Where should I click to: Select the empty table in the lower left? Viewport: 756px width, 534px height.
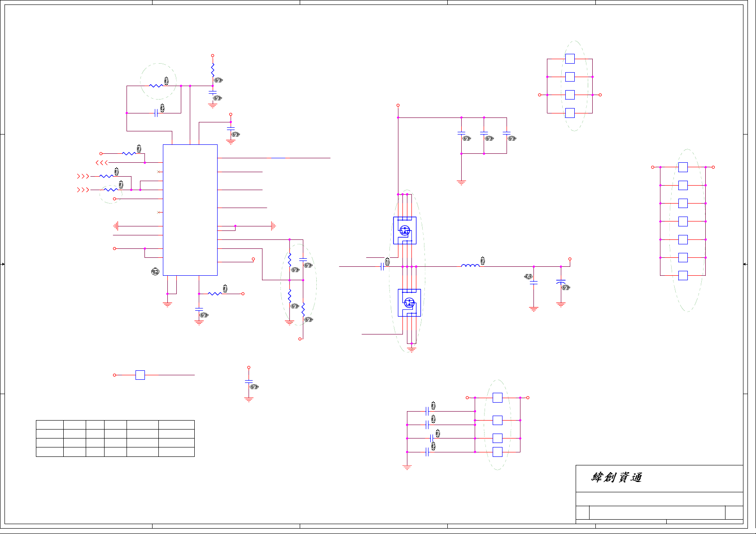click(115, 438)
